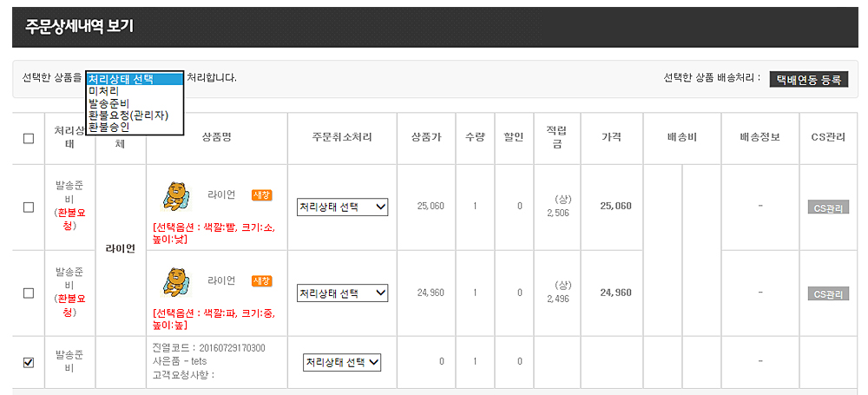Image resolution: width=868 pixels, height=395 pixels.
Task: Check the box for the 25,060 라이언 item
Action: (x=29, y=207)
